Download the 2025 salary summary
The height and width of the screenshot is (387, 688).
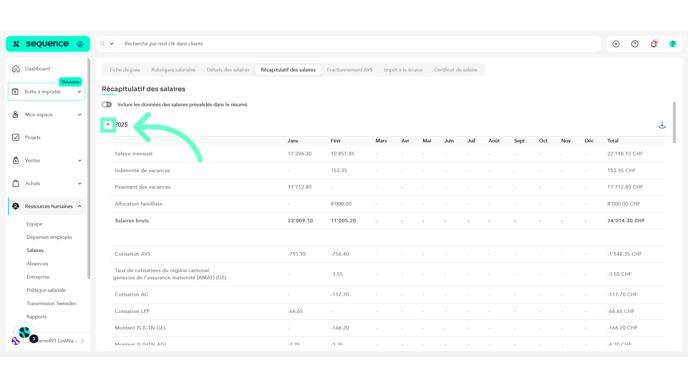pos(662,125)
